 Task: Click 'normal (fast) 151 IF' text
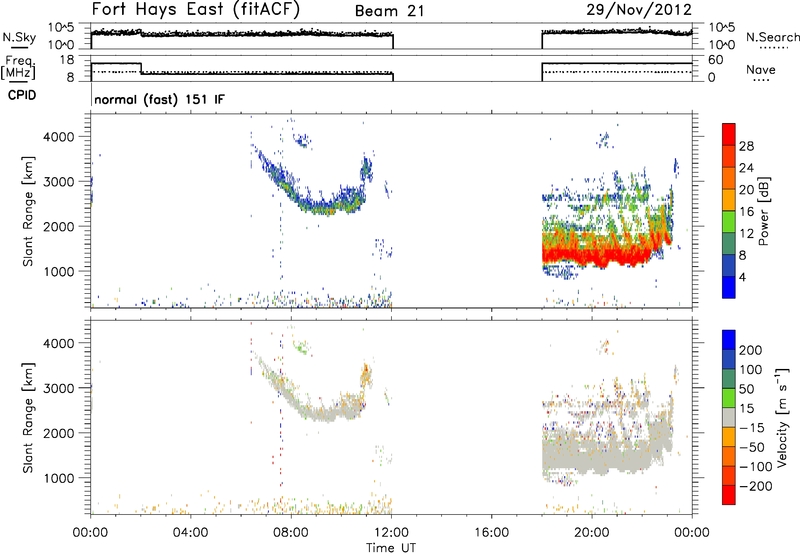pos(159,99)
